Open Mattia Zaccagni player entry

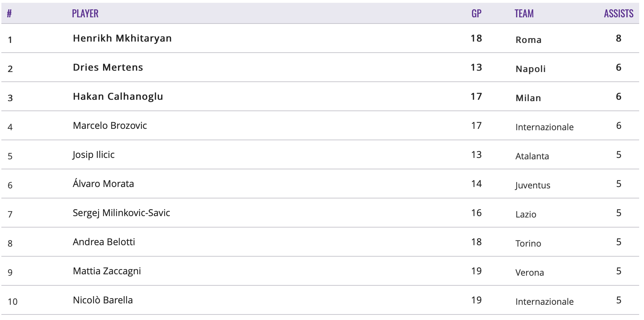[x=107, y=271]
